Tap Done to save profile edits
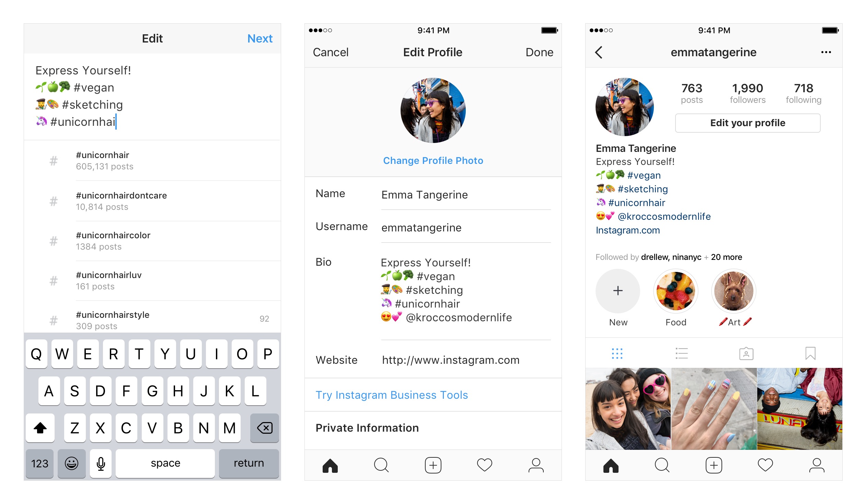Image resolution: width=866 pixels, height=504 pixels. click(539, 52)
